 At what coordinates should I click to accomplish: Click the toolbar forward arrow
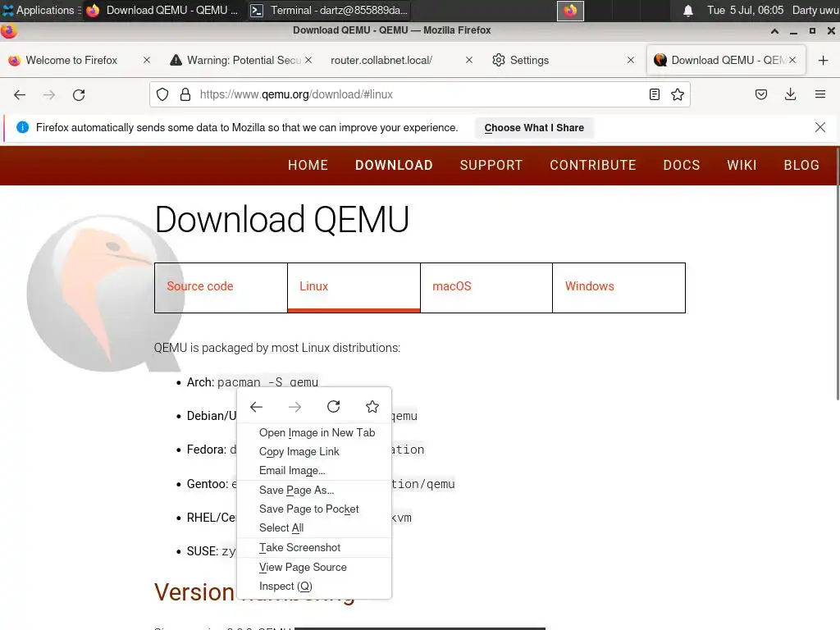click(x=49, y=95)
